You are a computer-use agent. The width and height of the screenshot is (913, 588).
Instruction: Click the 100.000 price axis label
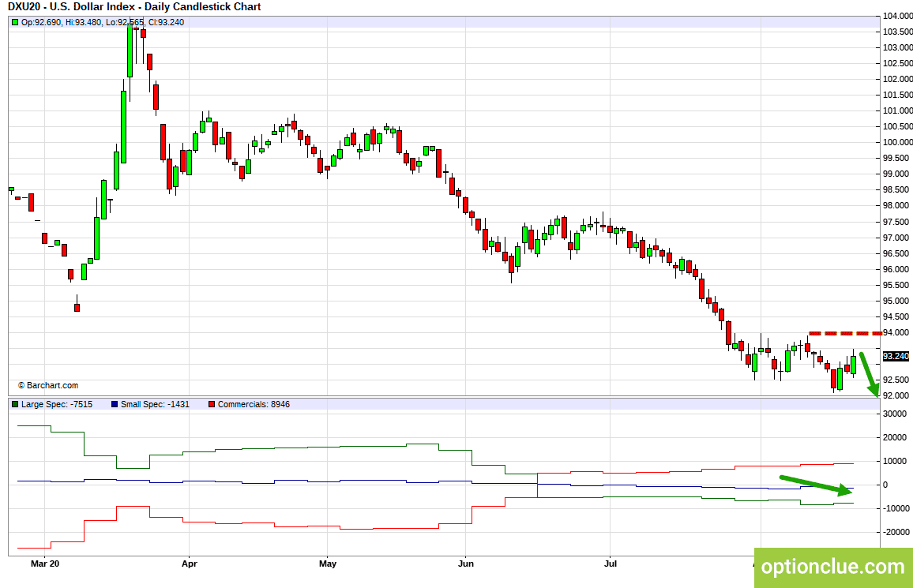click(x=897, y=142)
